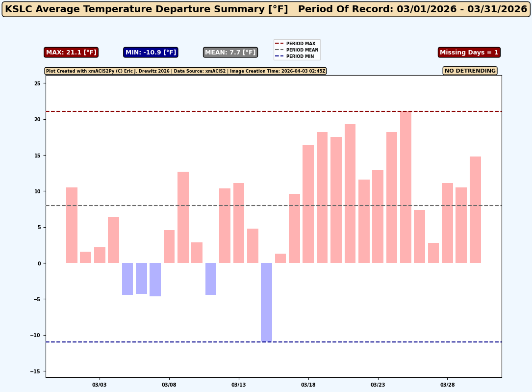Click the 03/13 x-axis date label
The image size is (532, 392).
click(x=238, y=385)
